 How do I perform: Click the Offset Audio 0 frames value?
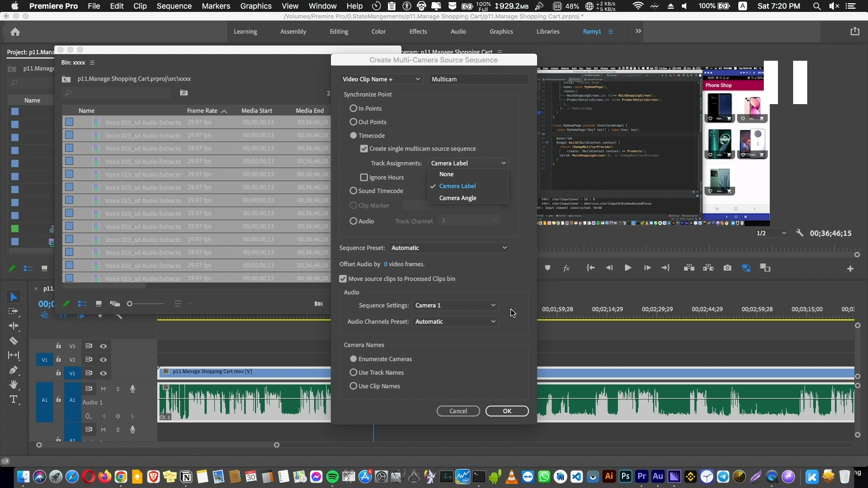[386, 264]
